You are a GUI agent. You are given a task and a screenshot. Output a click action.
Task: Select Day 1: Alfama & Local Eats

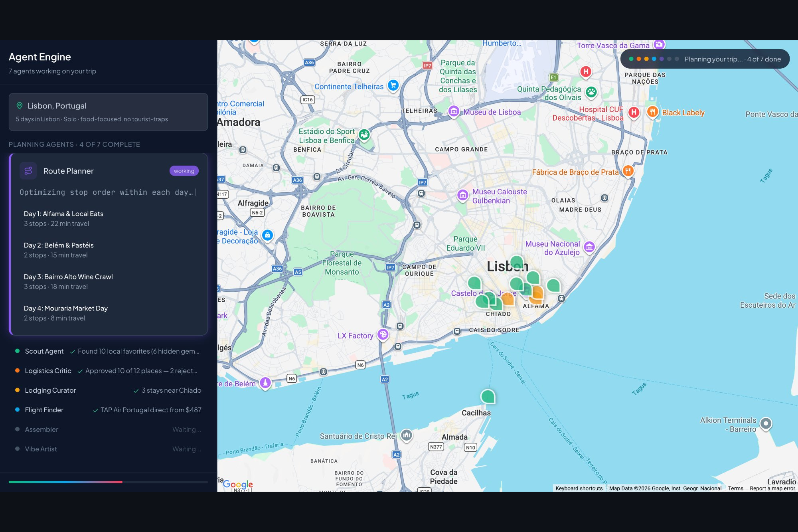coord(63,218)
